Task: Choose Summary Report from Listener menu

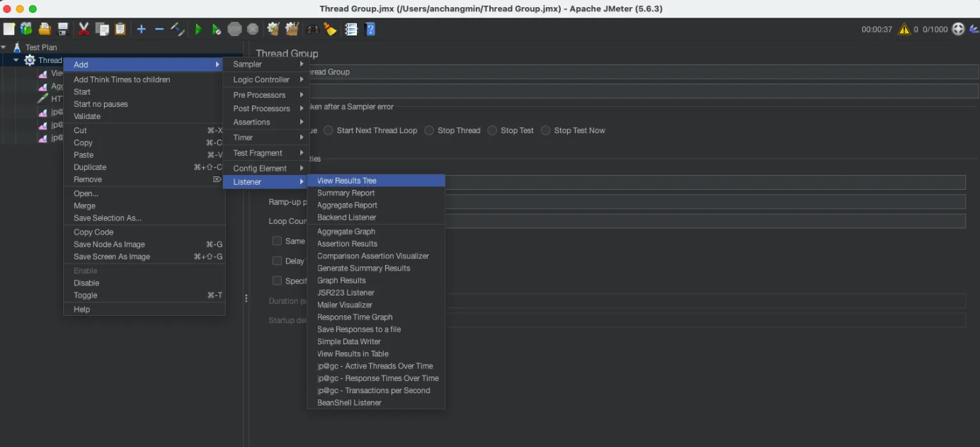Action: [x=376, y=193]
